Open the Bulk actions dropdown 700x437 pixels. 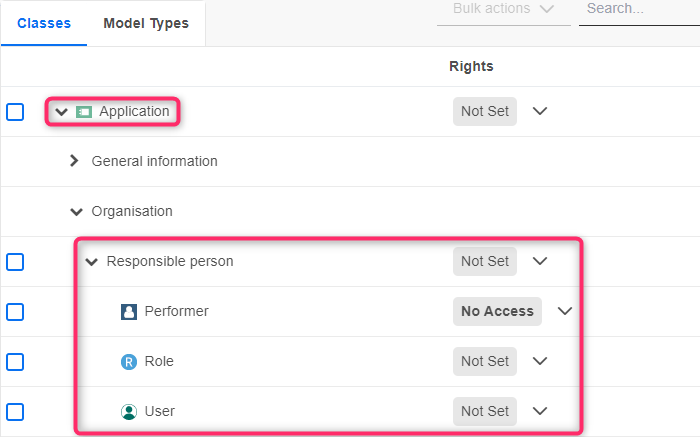(x=503, y=9)
